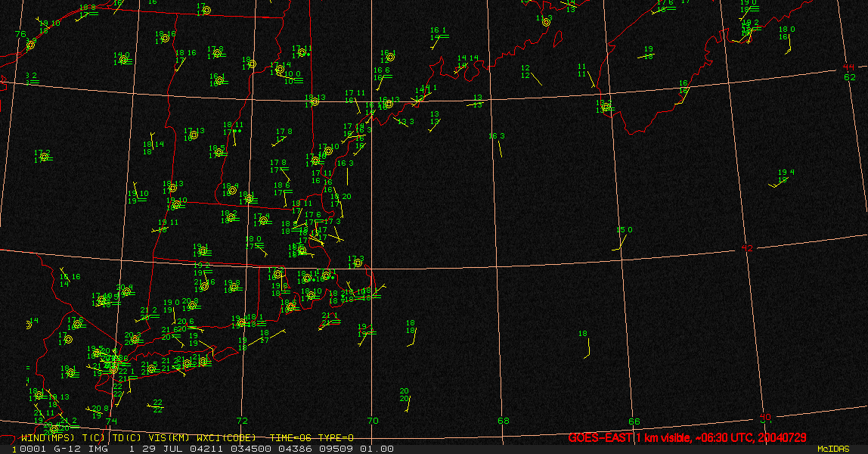This screenshot has width=868, height=454.
Task: Click the offshore station plot reading 19 4
Action: click(784, 178)
